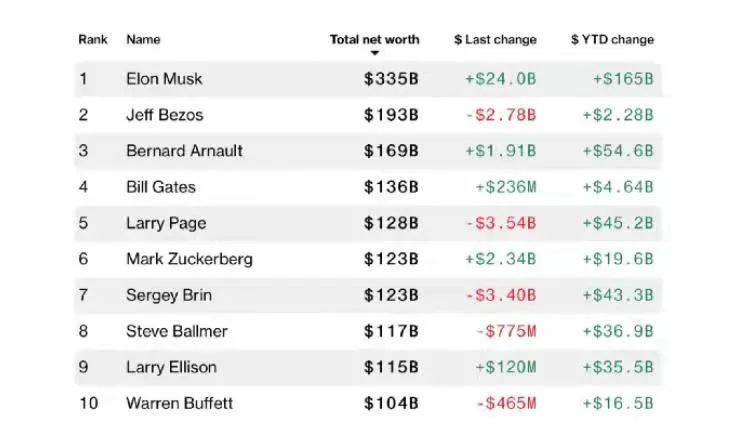Click Elon Musk's $335B net worth value
This screenshot has width=733, height=443.
pos(391,79)
